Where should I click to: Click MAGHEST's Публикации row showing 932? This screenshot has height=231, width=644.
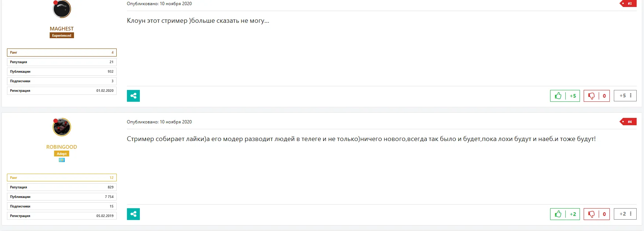pyautogui.click(x=62, y=72)
